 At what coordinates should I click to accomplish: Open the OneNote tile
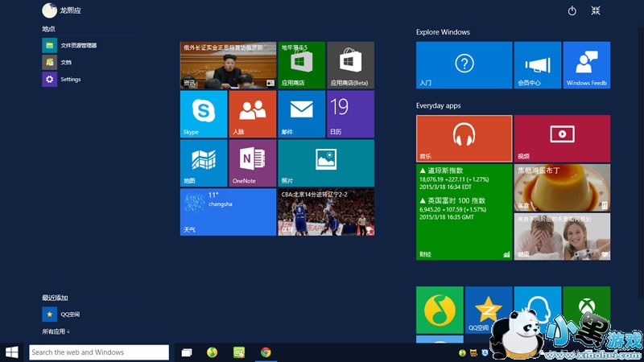[252, 162]
